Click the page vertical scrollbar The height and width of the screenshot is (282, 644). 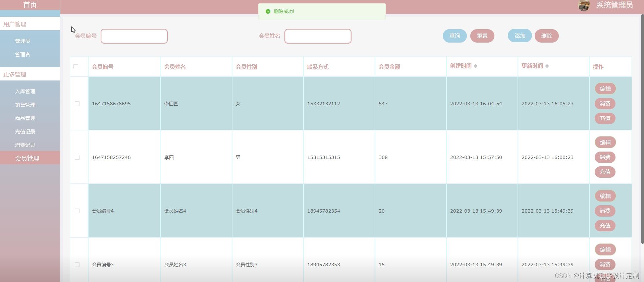(642, 134)
